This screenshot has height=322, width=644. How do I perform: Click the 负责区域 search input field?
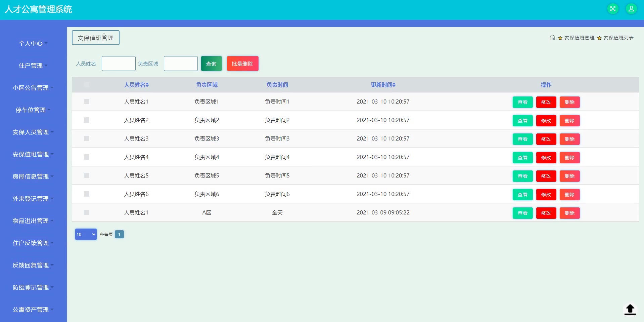pyautogui.click(x=181, y=64)
